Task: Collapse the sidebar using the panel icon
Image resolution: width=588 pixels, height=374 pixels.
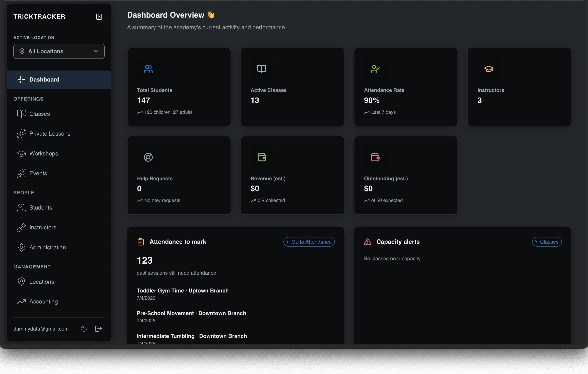Action: click(x=99, y=17)
